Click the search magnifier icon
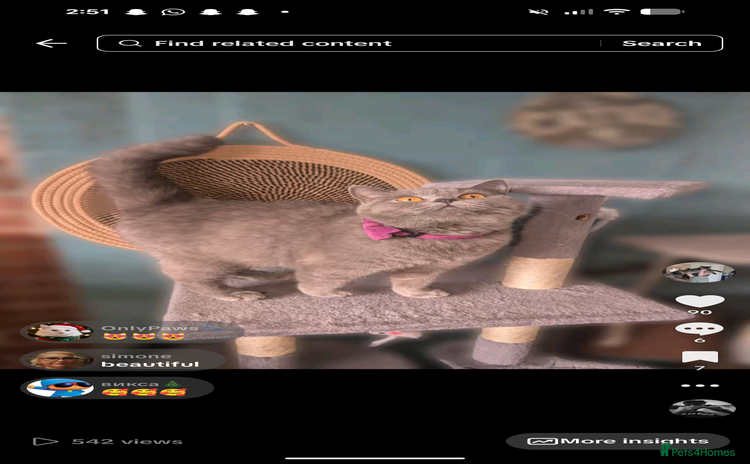Image resolution: width=750 pixels, height=464 pixels. (129, 43)
